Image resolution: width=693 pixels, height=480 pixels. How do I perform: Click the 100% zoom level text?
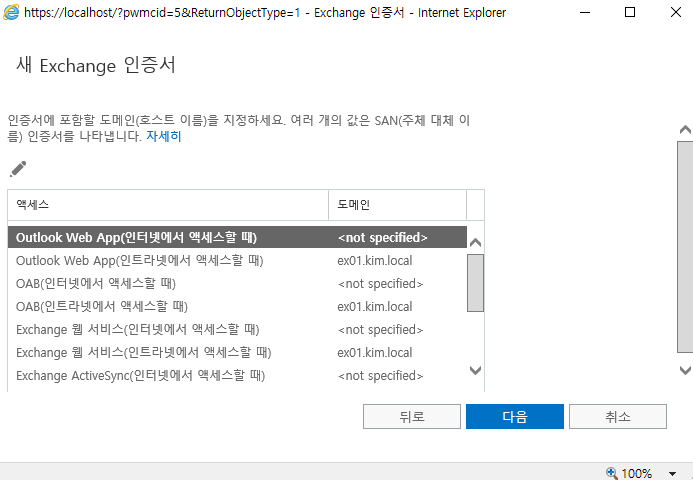(636, 474)
